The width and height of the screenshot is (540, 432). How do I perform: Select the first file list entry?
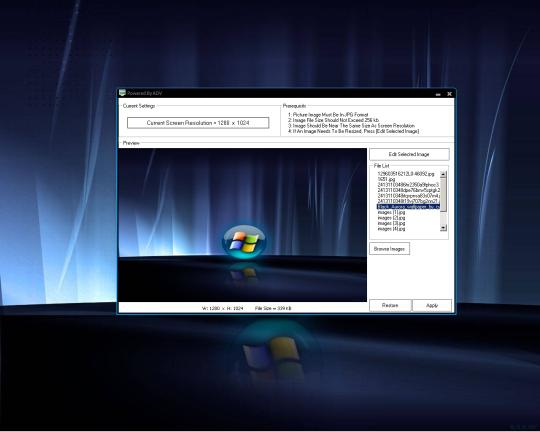406,174
